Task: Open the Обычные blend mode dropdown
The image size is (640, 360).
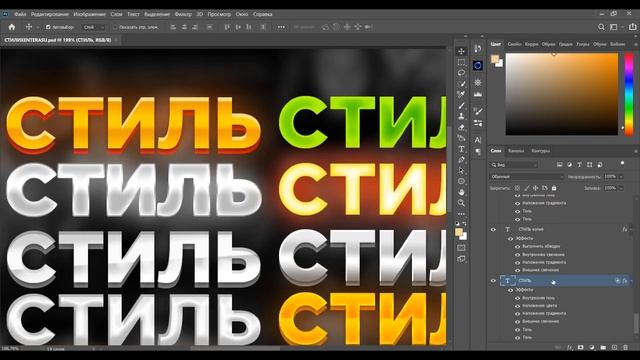Action: (527, 177)
